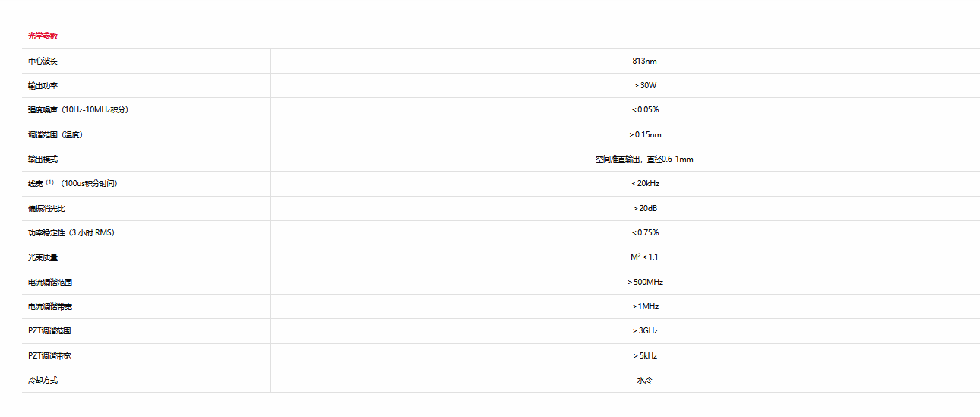
Task: Select the M² < 1.1 beam quality value
Action: tap(644, 257)
